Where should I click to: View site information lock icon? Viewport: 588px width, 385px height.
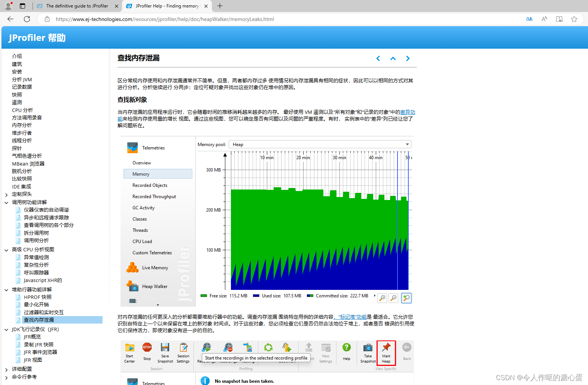[47, 19]
